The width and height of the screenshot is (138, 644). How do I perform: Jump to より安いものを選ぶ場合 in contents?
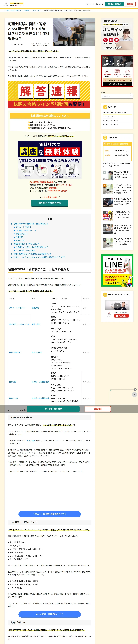point(25,251)
